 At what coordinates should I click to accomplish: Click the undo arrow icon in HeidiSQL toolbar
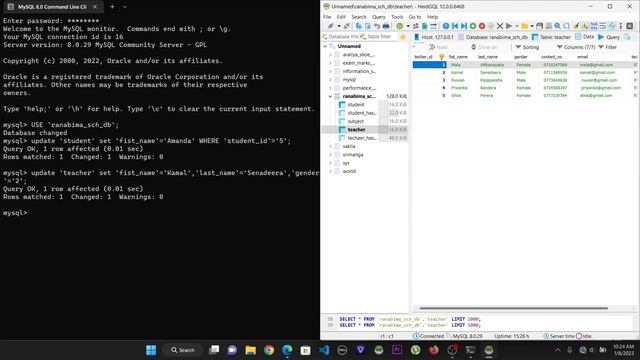(377, 26)
